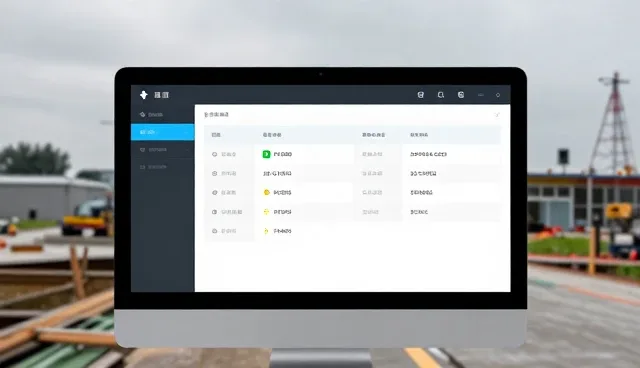This screenshot has width=640, height=368.
Task: Click the dash icon in header bar
Action: pos(480,95)
